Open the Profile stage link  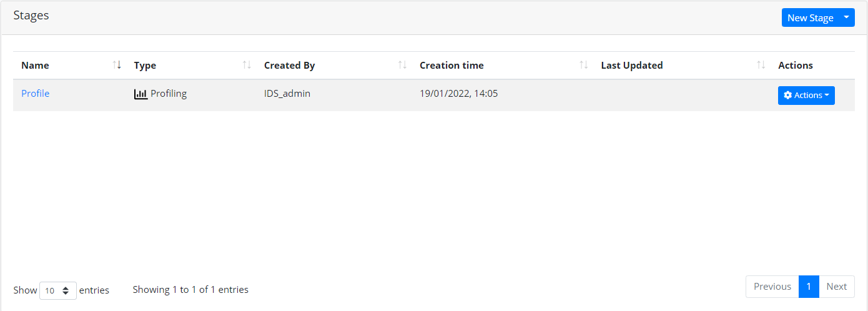tap(36, 94)
